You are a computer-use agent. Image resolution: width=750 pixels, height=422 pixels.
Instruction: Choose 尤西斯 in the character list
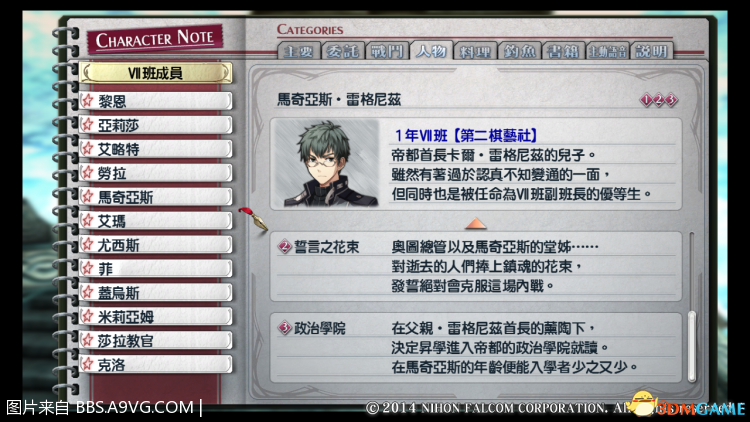pos(156,244)
